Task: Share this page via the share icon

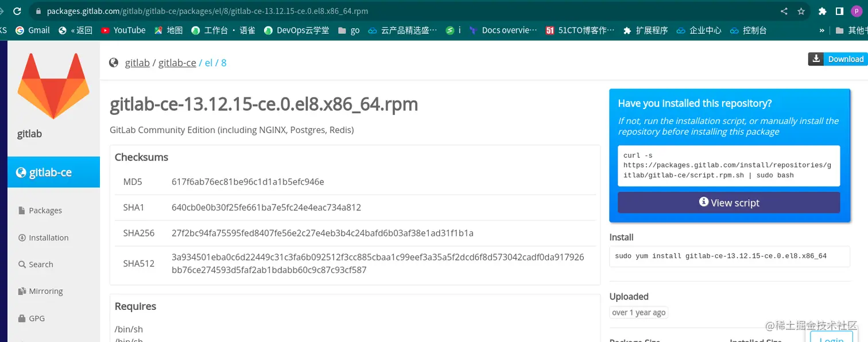Action: tap(784, 11)
